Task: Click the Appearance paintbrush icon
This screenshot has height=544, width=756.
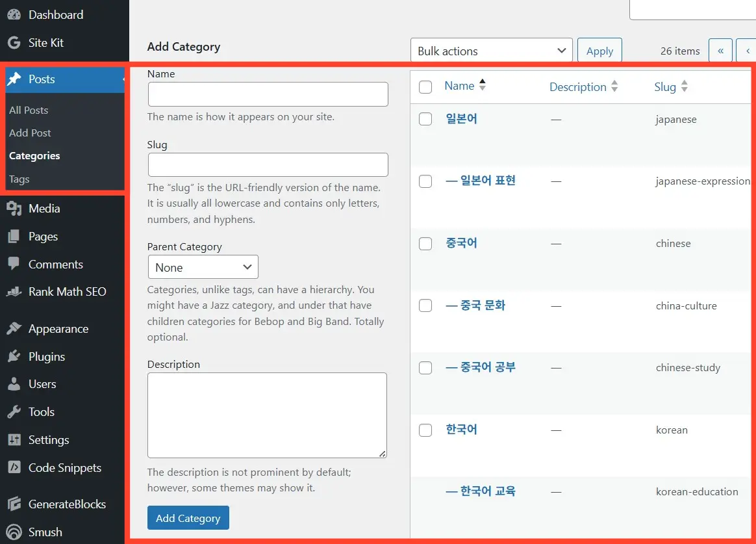Action: click(x=14, y=329)
